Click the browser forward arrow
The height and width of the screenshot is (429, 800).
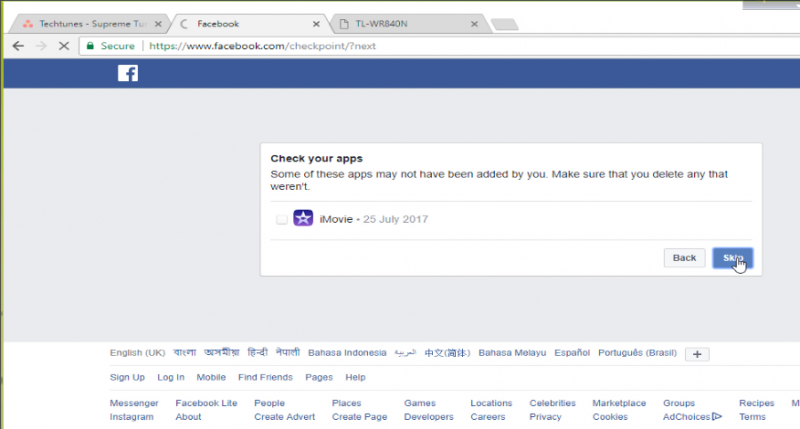point(41,46)
